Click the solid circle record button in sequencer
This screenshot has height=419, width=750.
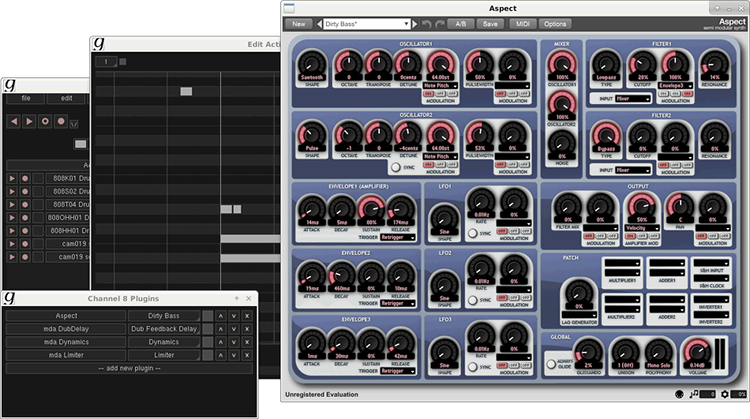61,121
